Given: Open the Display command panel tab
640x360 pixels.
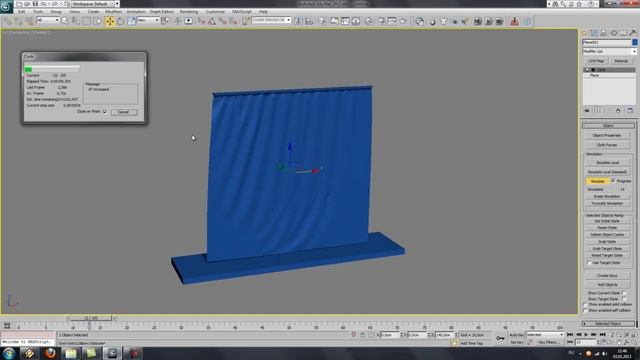Looking at the screenshot, I should (623, 33).
